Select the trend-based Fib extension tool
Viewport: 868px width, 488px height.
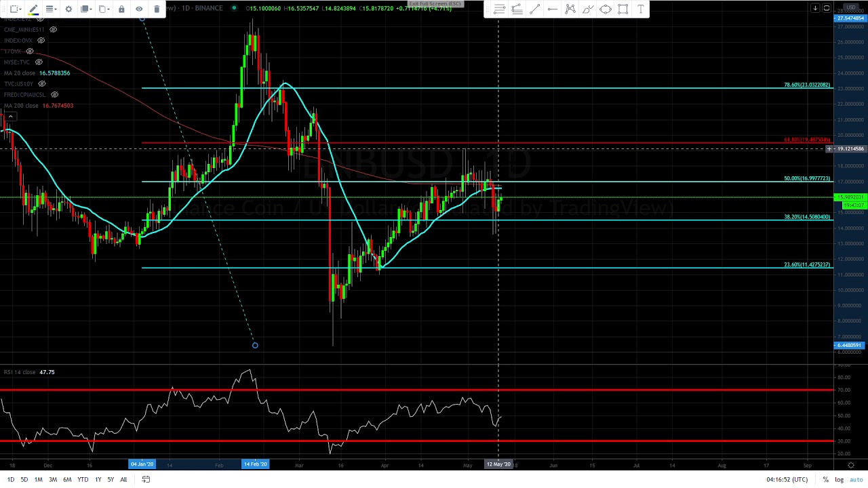pos(517,9)
